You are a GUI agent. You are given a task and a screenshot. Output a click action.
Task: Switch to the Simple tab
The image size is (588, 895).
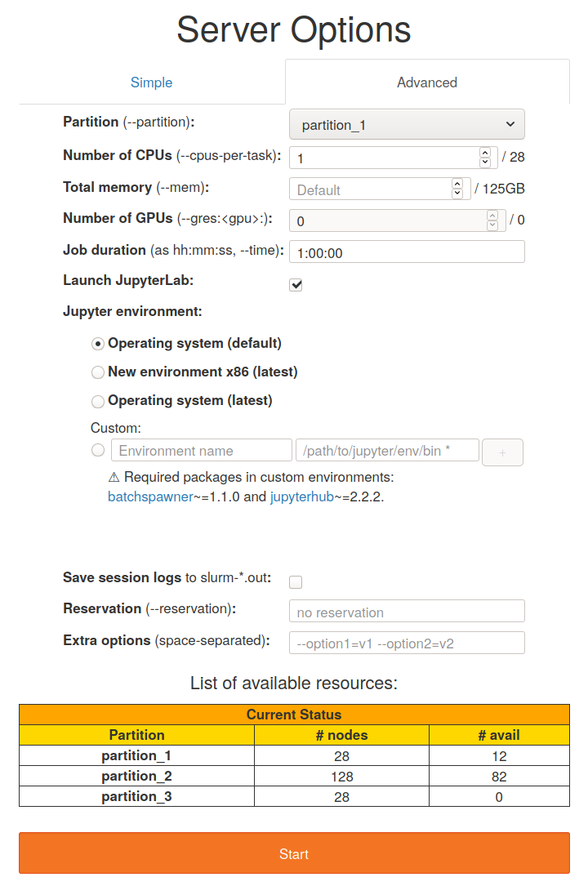pyautogui.click(x=151, y=82)
